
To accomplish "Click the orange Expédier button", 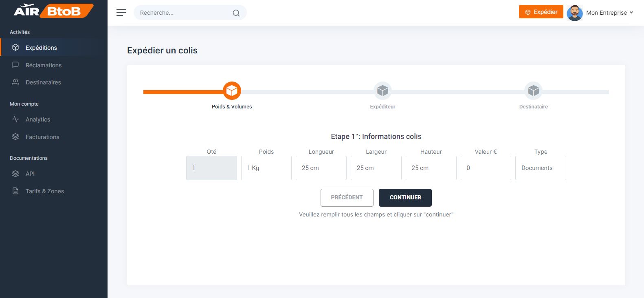I will click(541, 12).
